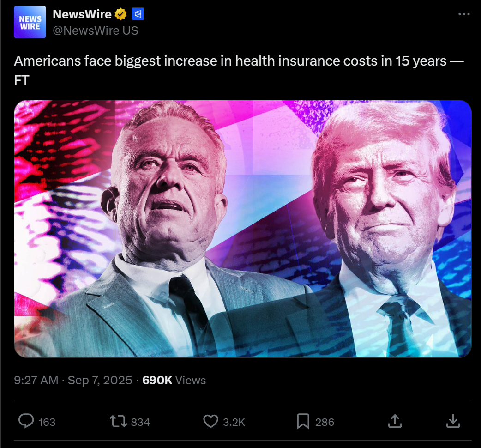This screenshot has width=481, height=448.
Task: Select the health insurance costs post text
Action: pyautogui.click(x=239, y=71)
